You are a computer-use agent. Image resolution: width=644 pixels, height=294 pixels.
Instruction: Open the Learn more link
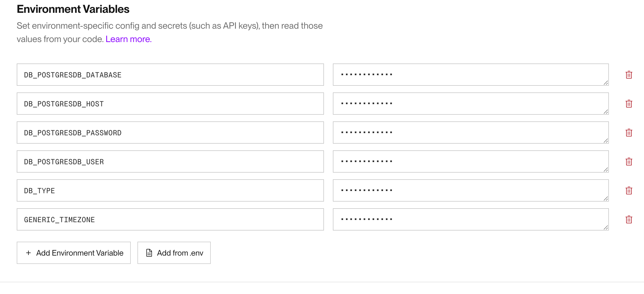point(129,39)
